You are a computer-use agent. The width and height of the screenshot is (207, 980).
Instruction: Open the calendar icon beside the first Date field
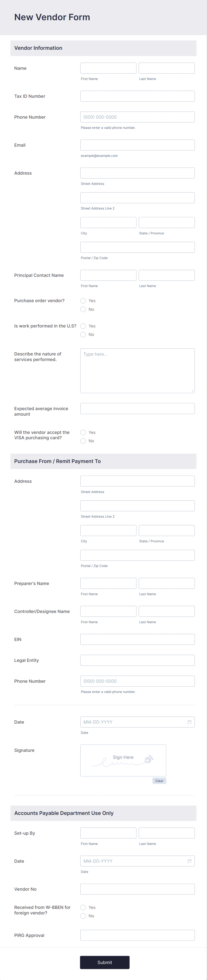click(190, 722)
